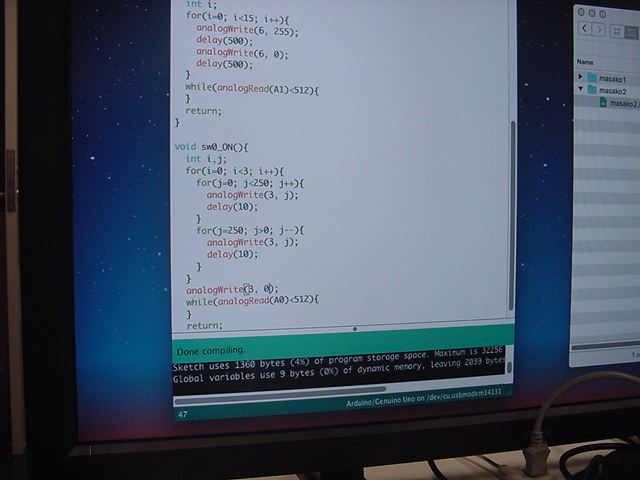
Task: Click the line number 47 indicator
Action: [x=183, y=414]
